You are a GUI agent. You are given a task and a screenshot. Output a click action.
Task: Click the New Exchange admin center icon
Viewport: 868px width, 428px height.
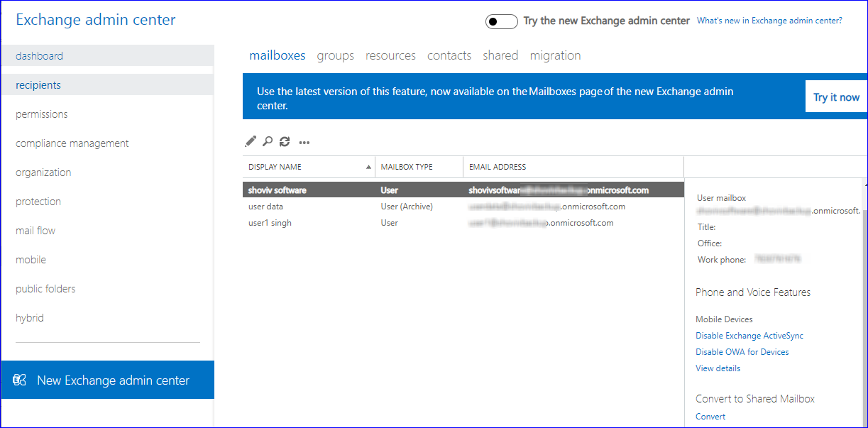20,380
